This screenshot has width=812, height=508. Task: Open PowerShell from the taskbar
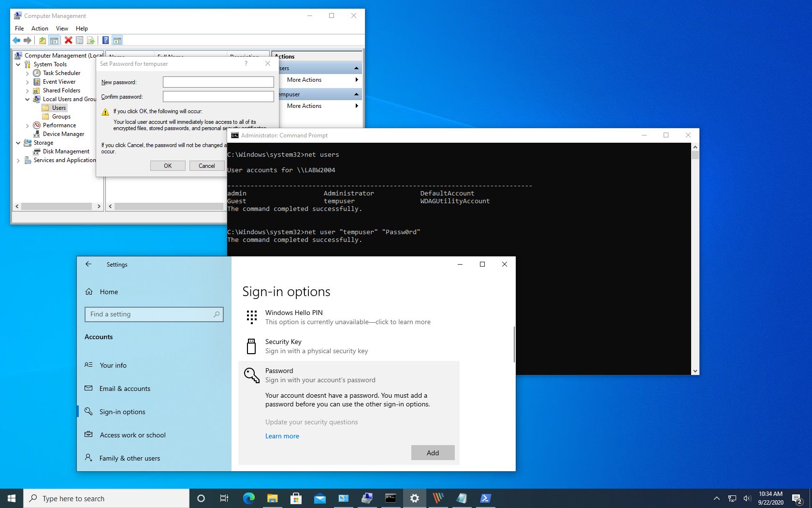point(485,498)
